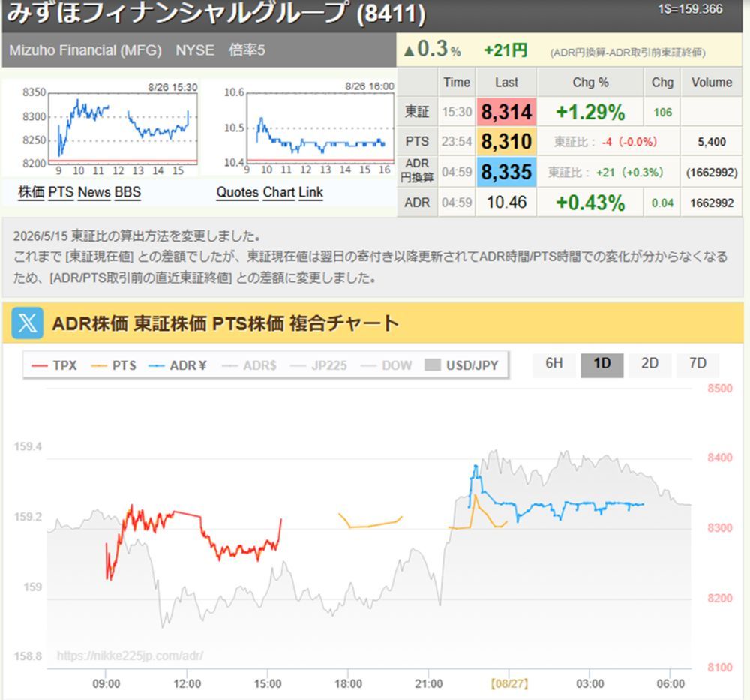The height and width of the screenshot is (700, 750).
Task: Click the Volume column header
Action: tap(711, 83)
